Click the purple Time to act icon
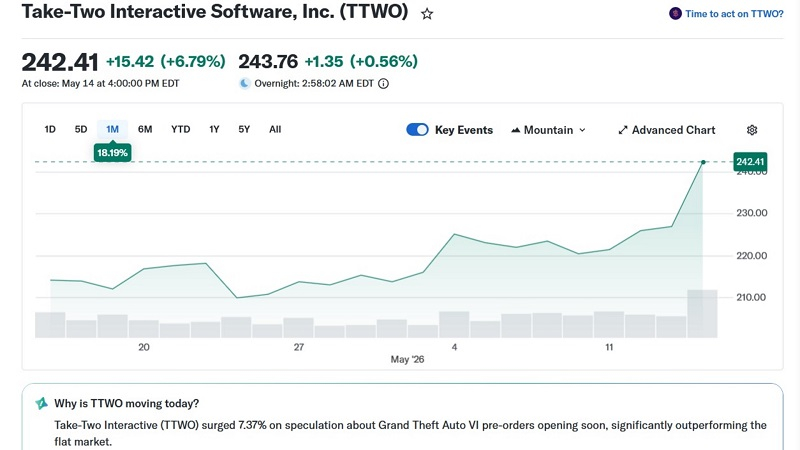The height and width of the screenshot is (450, 800). click(x=675, y=14)
